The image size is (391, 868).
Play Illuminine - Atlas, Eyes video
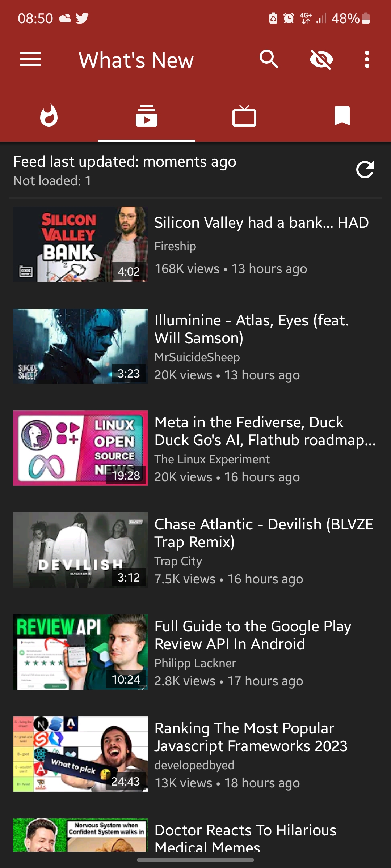click(x=195, y=346)
